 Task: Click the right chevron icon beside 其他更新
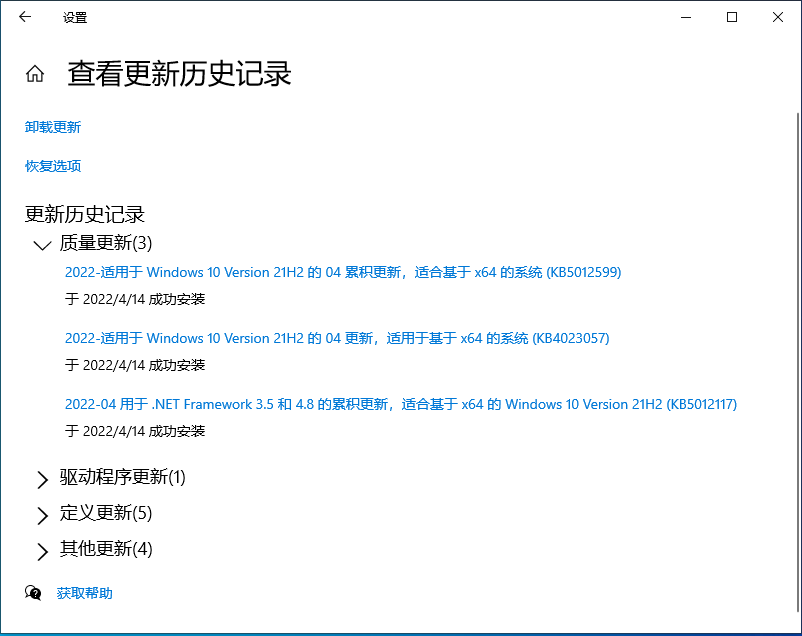click(x=41, y=550)
